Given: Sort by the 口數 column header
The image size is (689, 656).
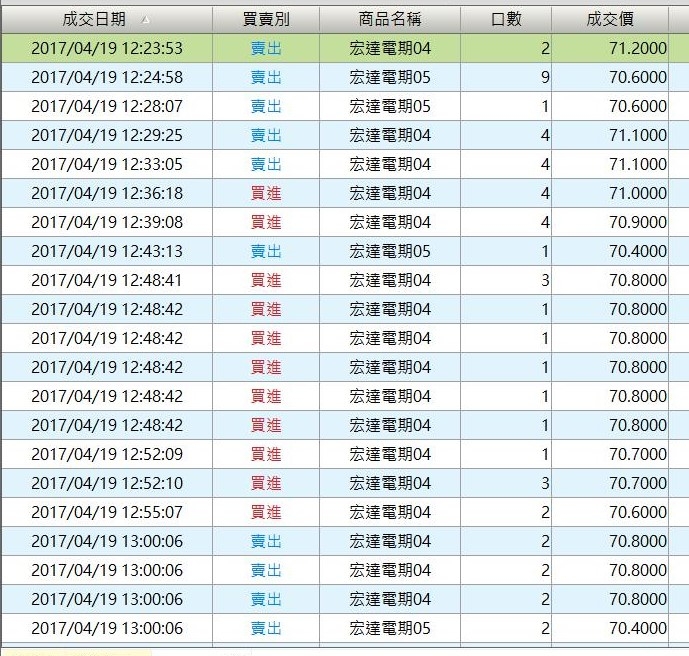Looking at the screenshot, I should 506,19.
